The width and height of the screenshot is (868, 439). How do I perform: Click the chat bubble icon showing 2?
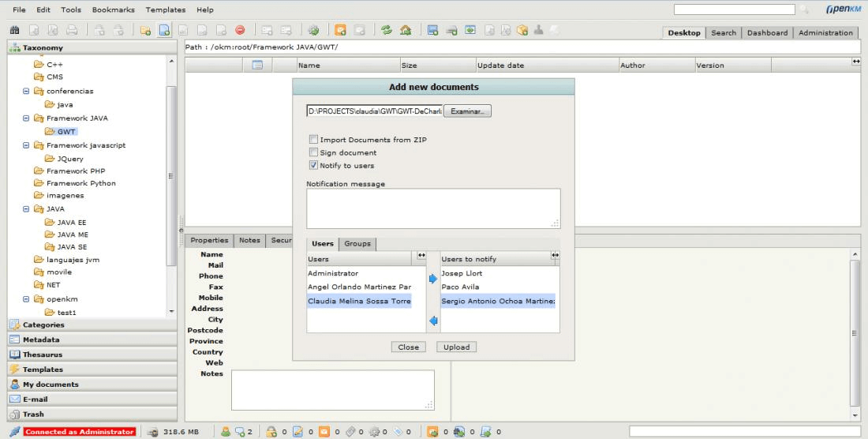pyautogui.click(x=240, y=432)
